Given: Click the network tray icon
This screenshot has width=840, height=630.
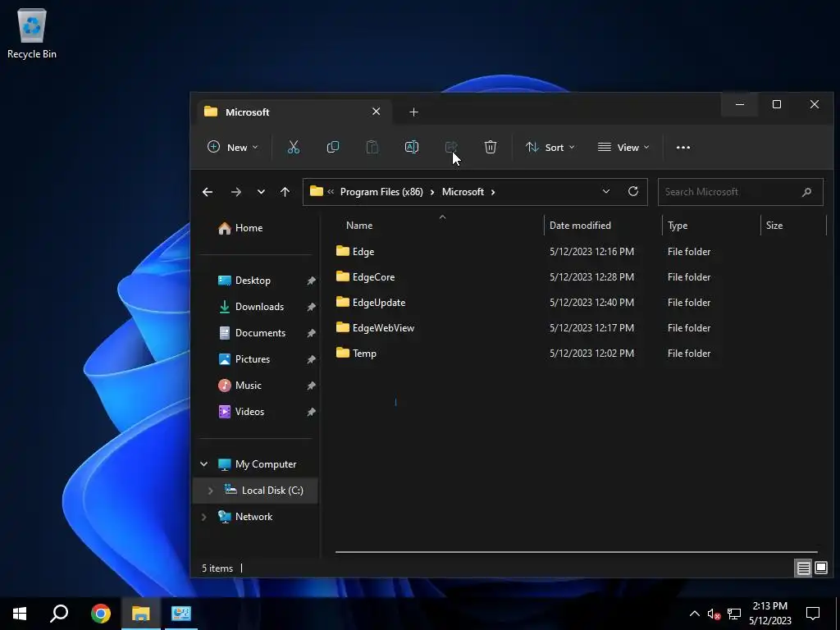Looking at the screenshot, I should coord(734,614).
